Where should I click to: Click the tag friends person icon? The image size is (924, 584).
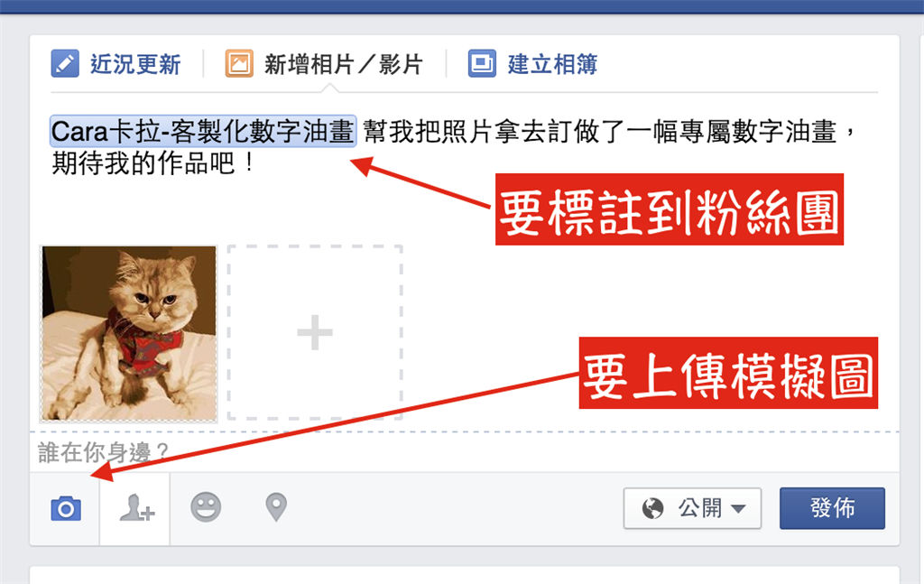coord(136,507)
